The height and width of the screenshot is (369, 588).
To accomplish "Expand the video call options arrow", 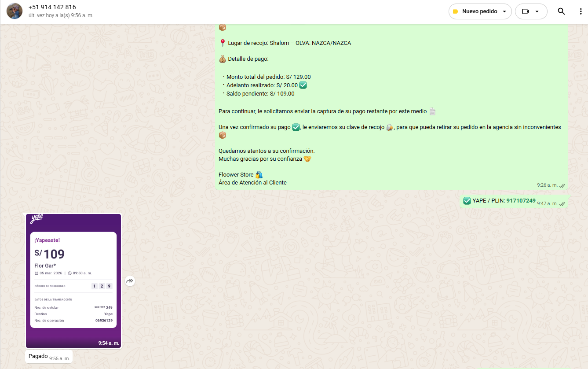I will click(x=537, y=11).
